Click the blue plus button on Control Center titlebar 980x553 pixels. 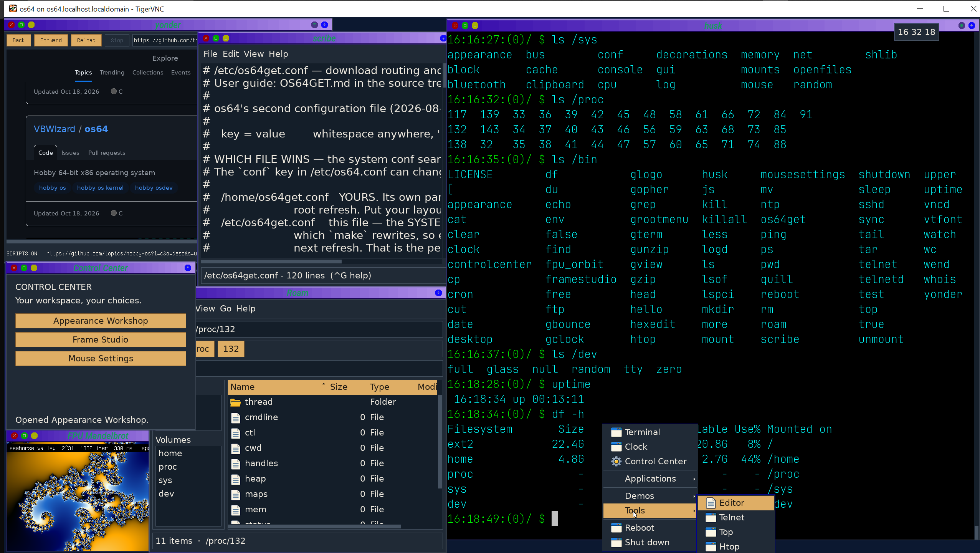coord(188,268)
